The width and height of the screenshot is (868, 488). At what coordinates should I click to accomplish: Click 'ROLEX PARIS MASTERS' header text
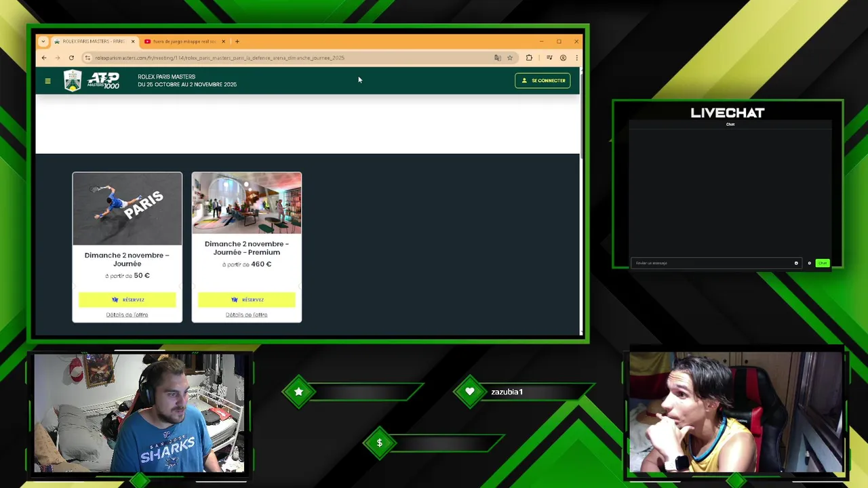pyautogui.click(x=166, y=77)
